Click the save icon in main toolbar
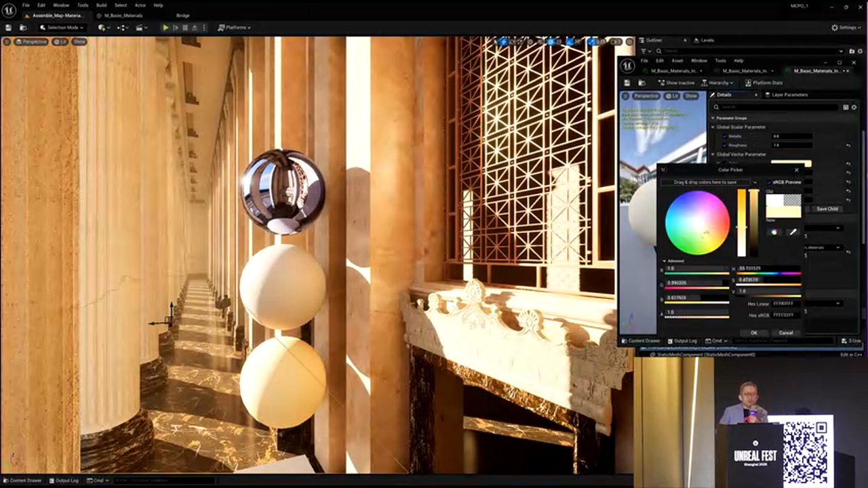 (9, 28)
